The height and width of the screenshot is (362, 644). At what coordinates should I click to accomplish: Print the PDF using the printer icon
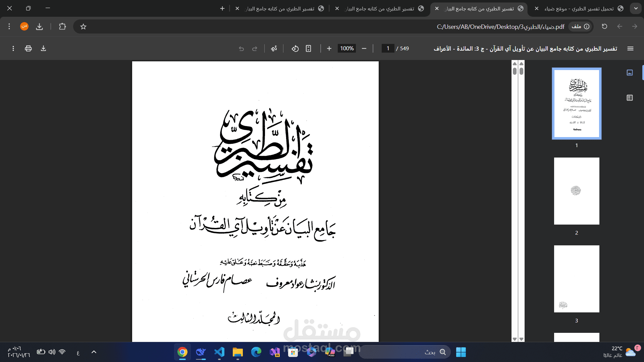pyautogui.click(x=28, y=49)
